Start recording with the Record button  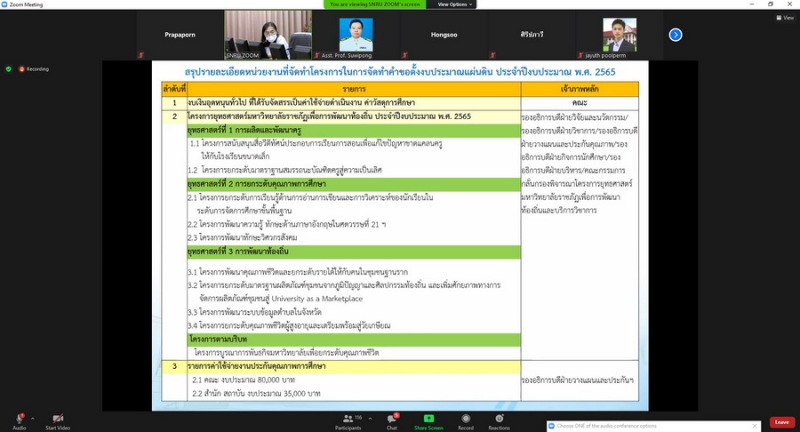(464, 417)
